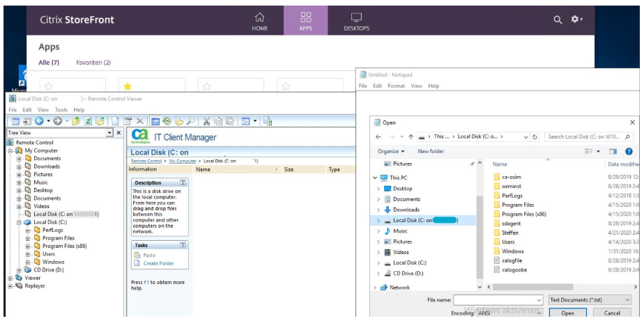
Task: Open the Tools menu in Remote Control Viewer
Action: coord(61,109)
